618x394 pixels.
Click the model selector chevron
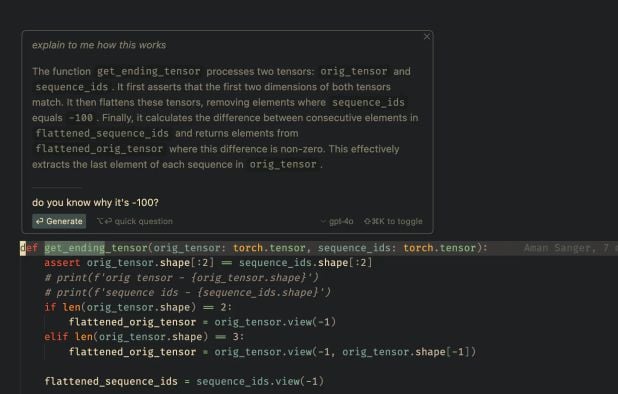(x=324, y=221)
